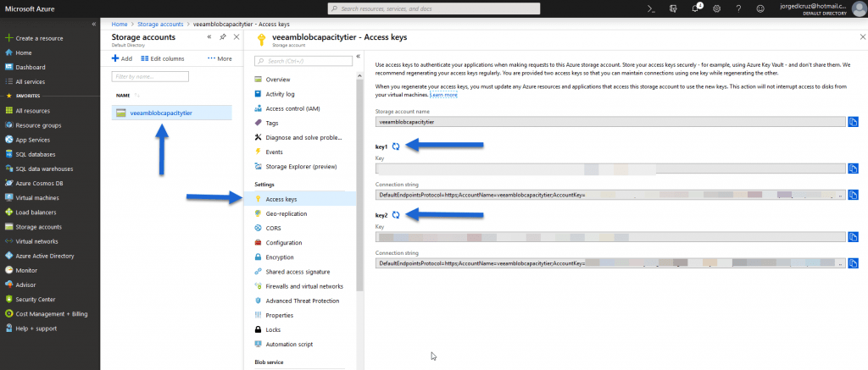Open Geo-replication settings
This screenshot has width=868, height=370.
coord(287,213)
